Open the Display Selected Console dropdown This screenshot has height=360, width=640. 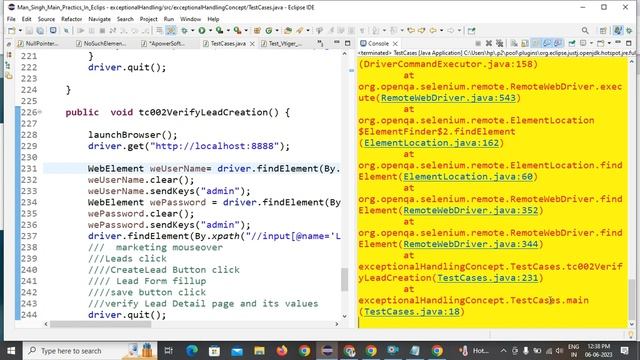tap(591, 43)
